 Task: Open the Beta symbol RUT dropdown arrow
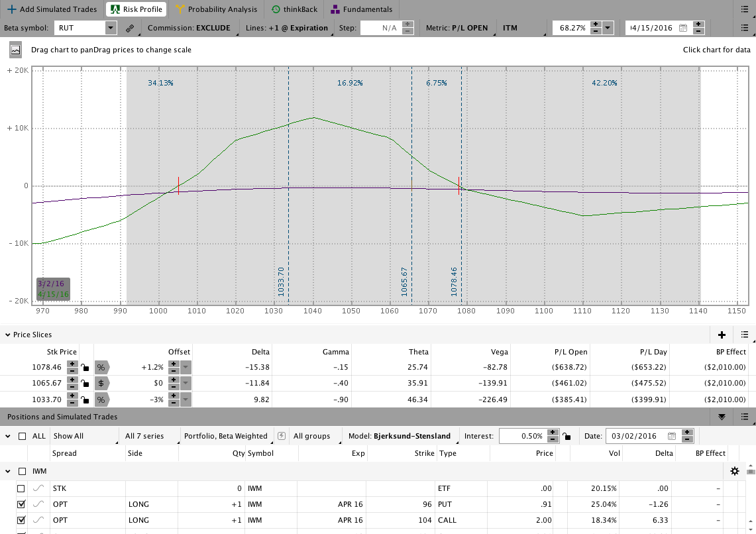[111, 28]
